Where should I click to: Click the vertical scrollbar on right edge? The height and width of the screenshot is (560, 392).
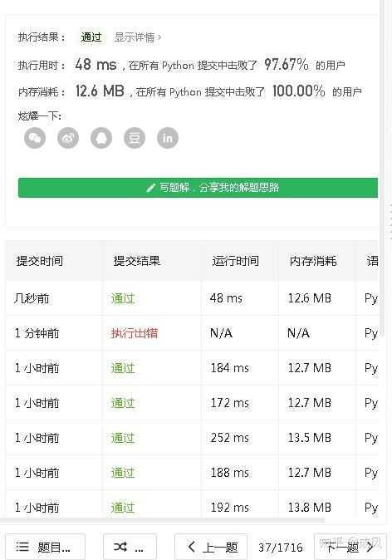[x=382, y=168]
